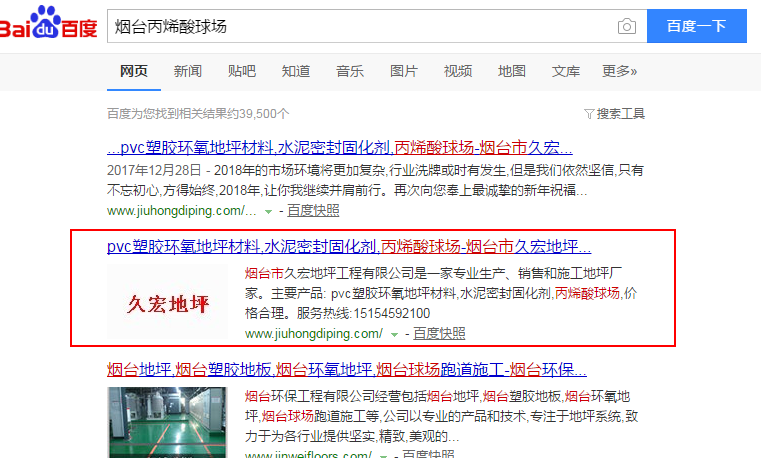Click the snippet dated 2017年12月28日
The image size is (761, 458).
pyautogui.click(x=375, y=180)
